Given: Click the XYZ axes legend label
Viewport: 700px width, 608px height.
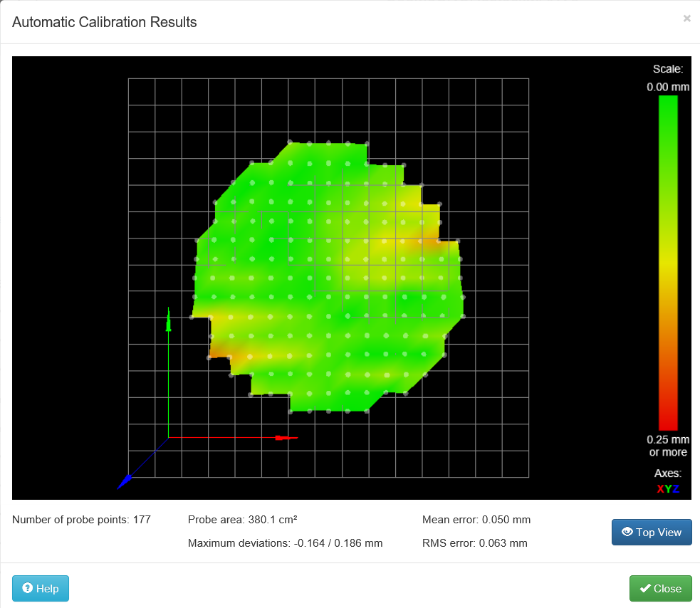Looking at the screenshot, I should pyautogui.click(x=667, y=488).
